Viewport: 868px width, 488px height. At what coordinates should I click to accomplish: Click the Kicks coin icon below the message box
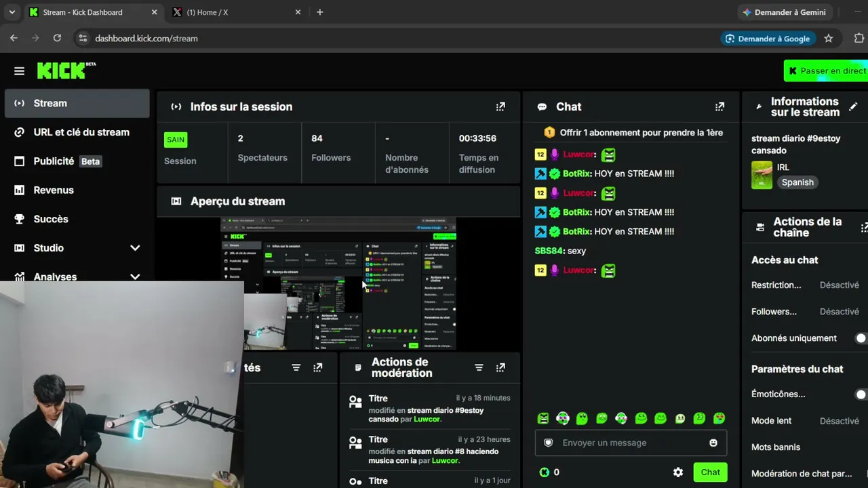544,472
